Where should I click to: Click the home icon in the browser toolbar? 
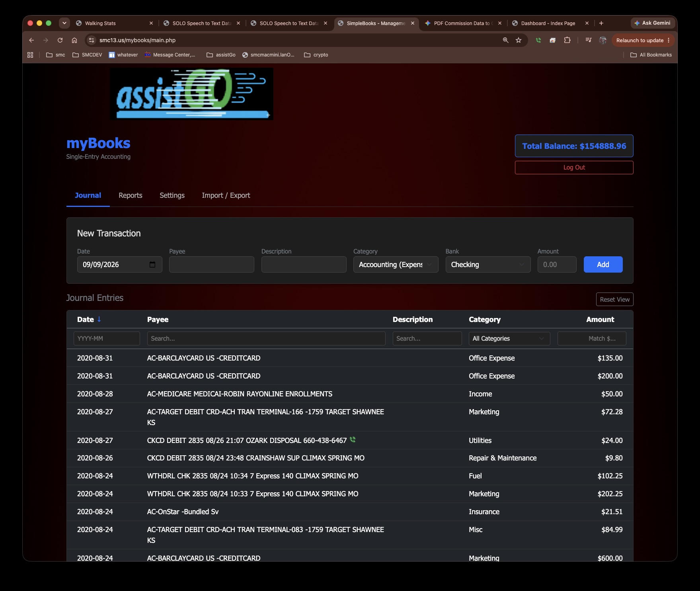point(74,40)
